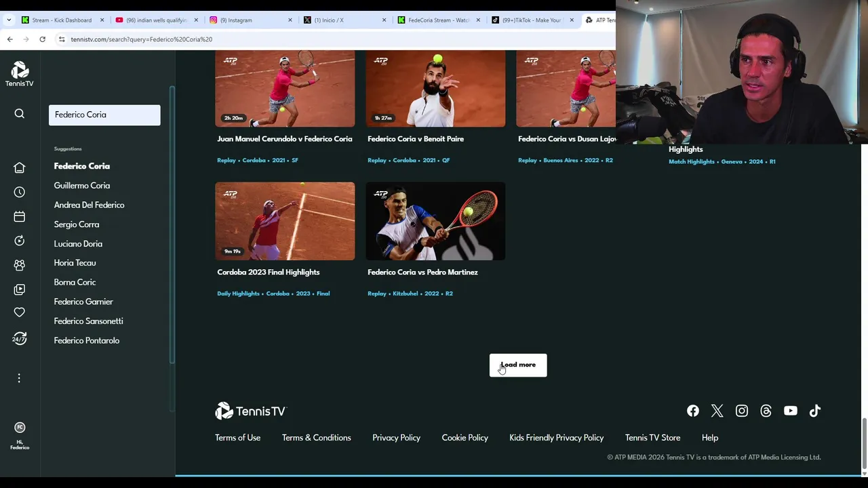Open the video playlist icon in sidebar
Viewport: 868px width, 488px height.
pyautogui.click(x=20, y=289)
